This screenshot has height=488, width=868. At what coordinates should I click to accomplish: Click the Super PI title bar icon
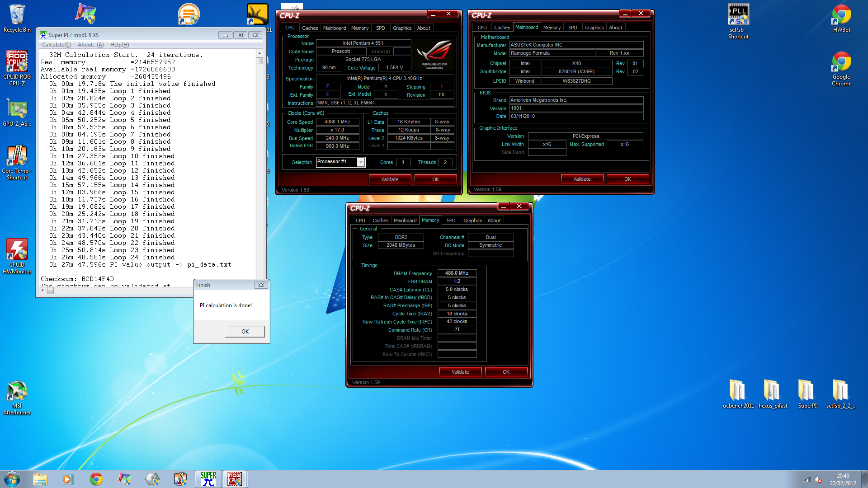pos(43,35)
